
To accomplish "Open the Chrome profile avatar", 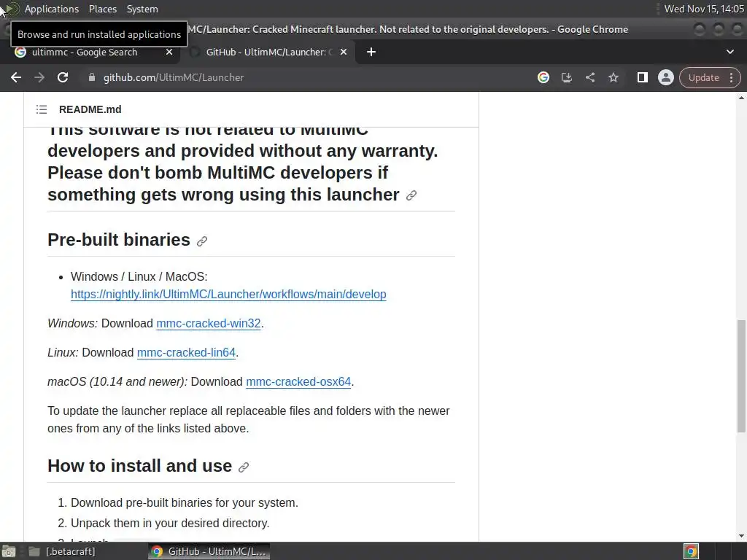I will pos(665,77).
